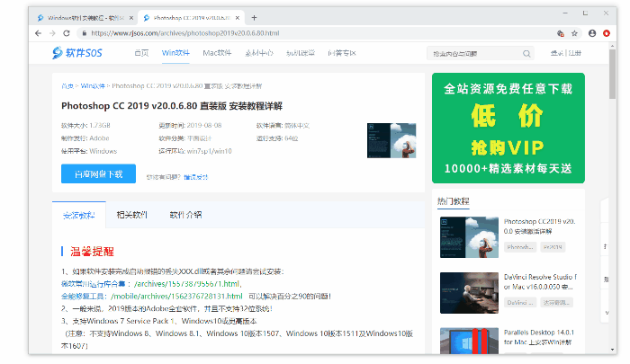Image resolution: width=630 pixels, height=364 pixels.
Task: Click the blue error feedback link
Action: click(195, 177)
